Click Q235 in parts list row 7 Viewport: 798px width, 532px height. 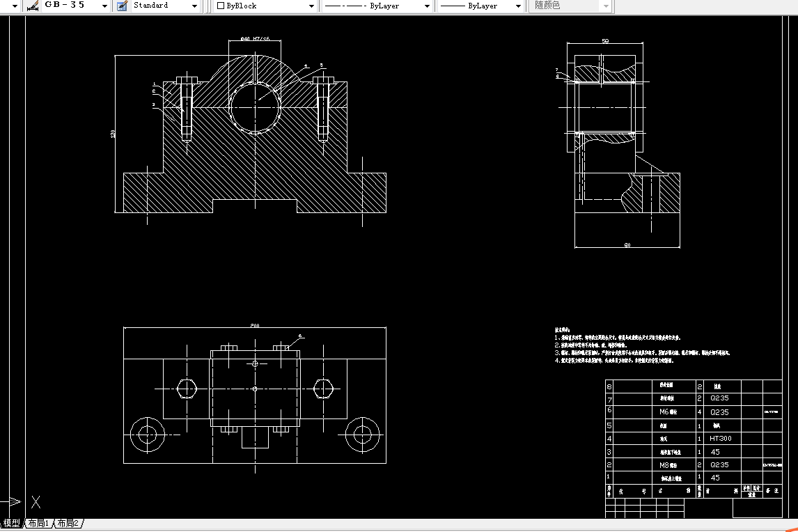[x=719, y=398]
